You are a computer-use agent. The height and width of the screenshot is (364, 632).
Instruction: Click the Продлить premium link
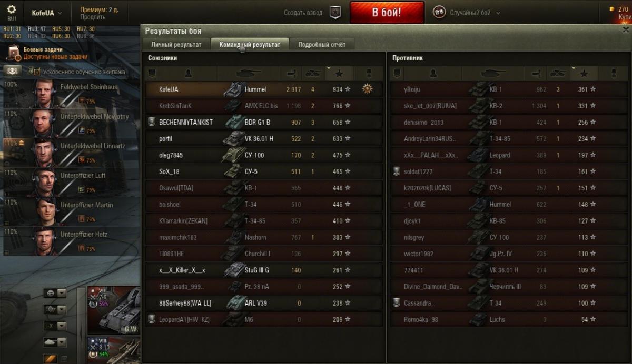(x=93, y=17)
